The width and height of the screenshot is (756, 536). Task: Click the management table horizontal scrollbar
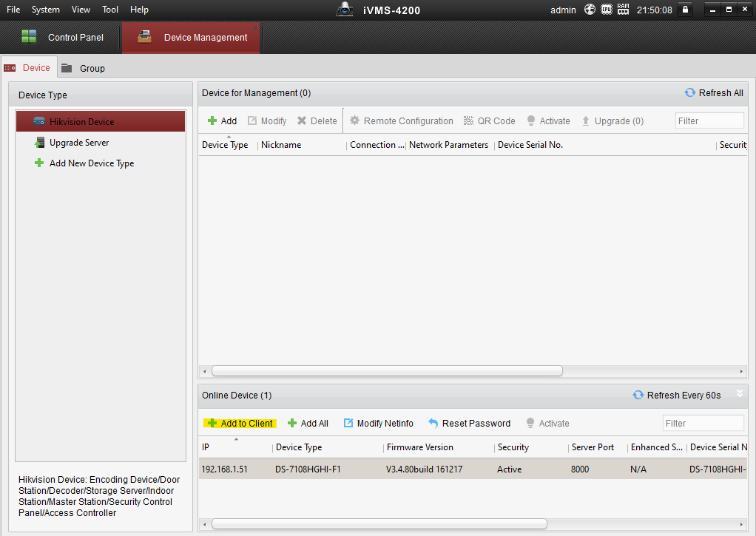[x=387, y=371]
